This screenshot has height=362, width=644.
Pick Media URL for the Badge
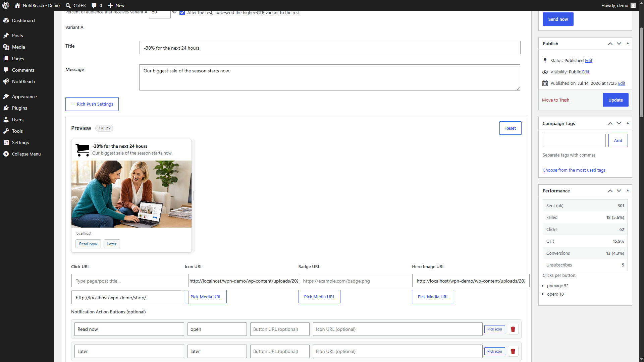319,297
